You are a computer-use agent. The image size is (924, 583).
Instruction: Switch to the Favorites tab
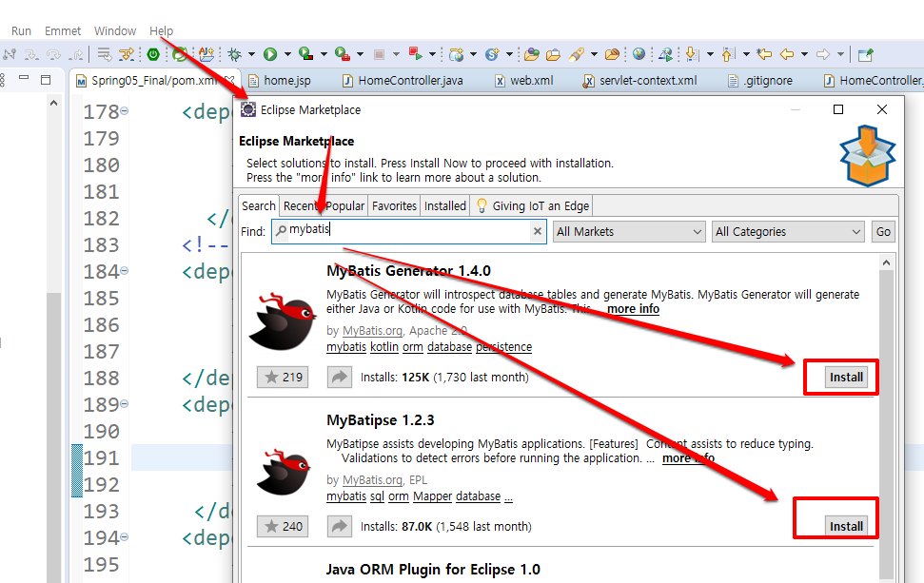[x=394, y=206]
